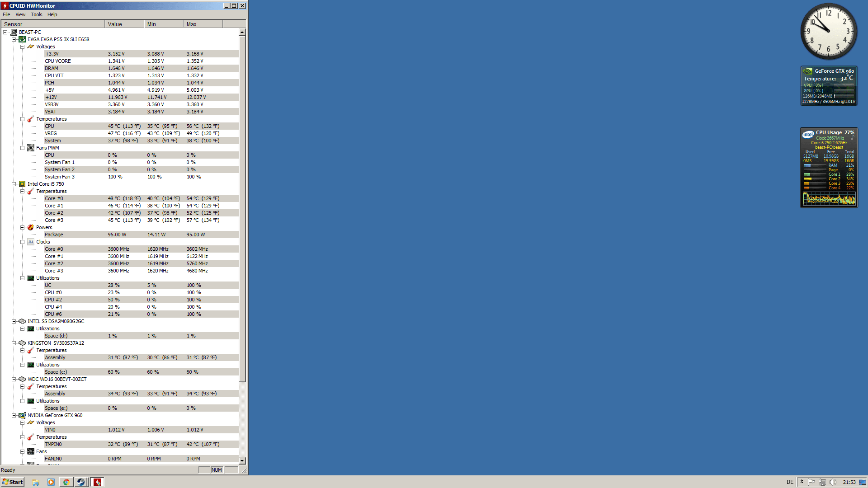The image size is (868, 488).
Task: Click the Powers flame icon
Action: point(31,227)
